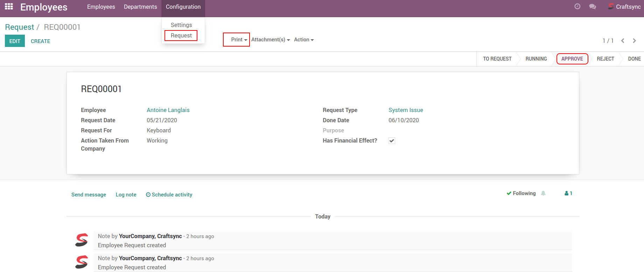Toggle the Following status

[521, 193]
